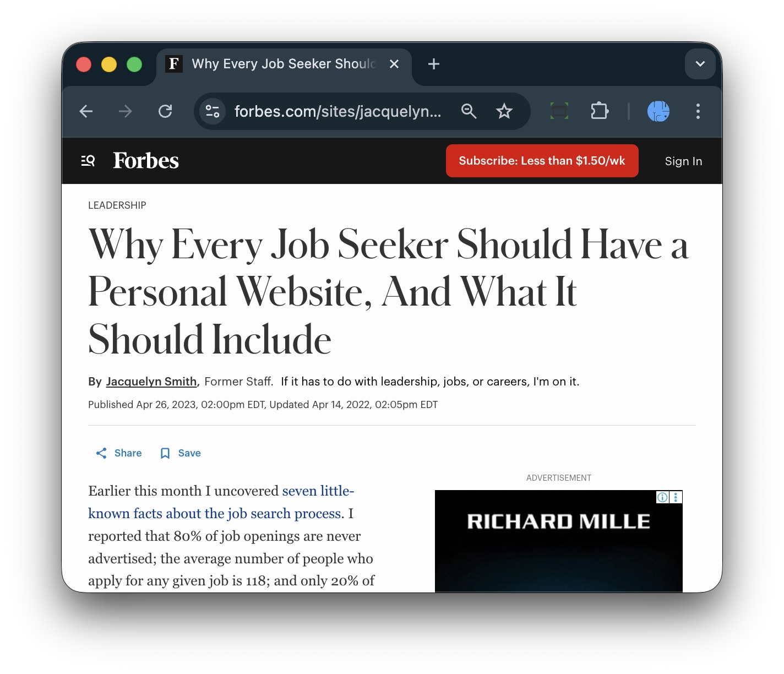Select the screenshot capture tool icon

tap(559, 111)
